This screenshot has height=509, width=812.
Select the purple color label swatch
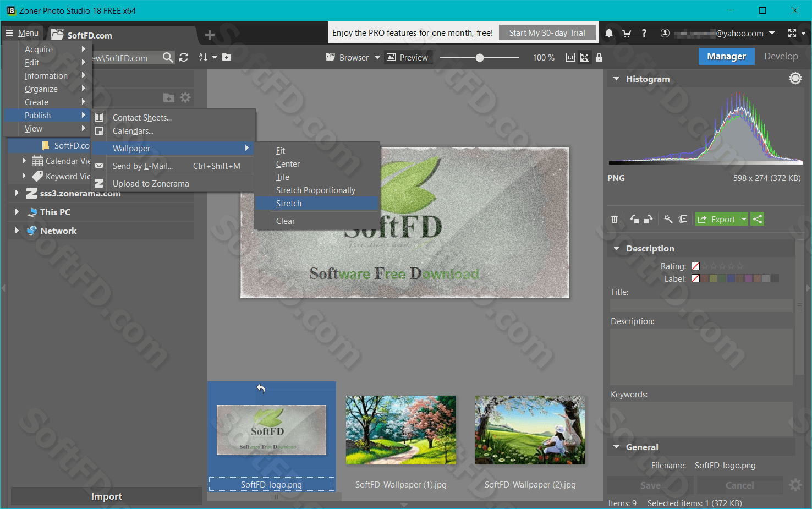point(748,278)
